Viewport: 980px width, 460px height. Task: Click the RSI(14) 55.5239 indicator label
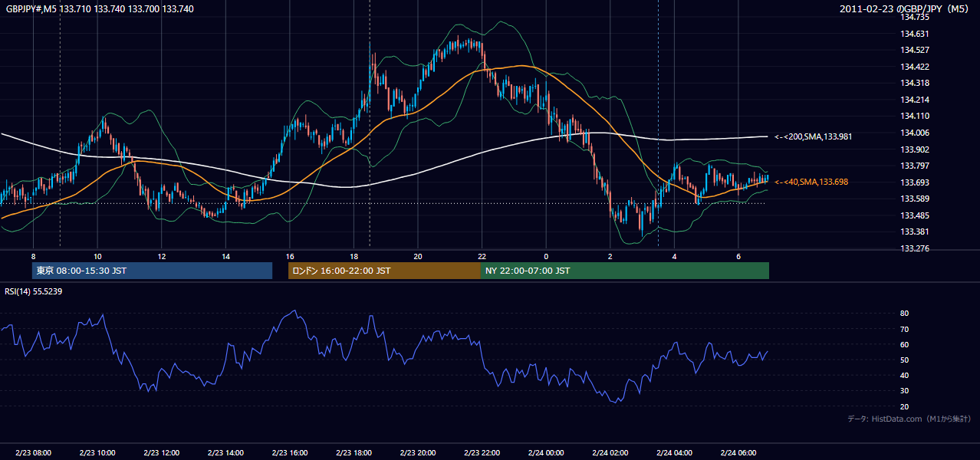(x=34, y=291)
